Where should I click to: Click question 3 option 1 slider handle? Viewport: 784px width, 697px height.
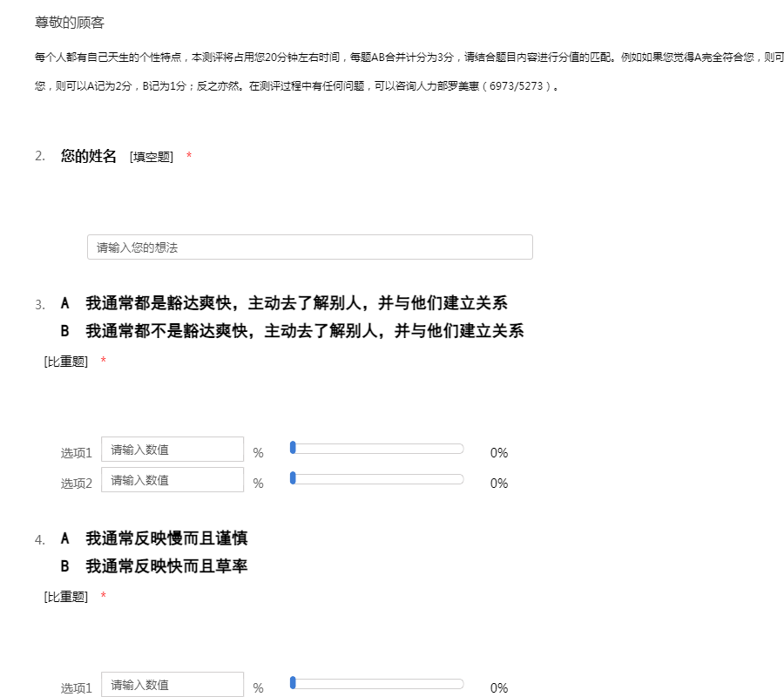293,448
